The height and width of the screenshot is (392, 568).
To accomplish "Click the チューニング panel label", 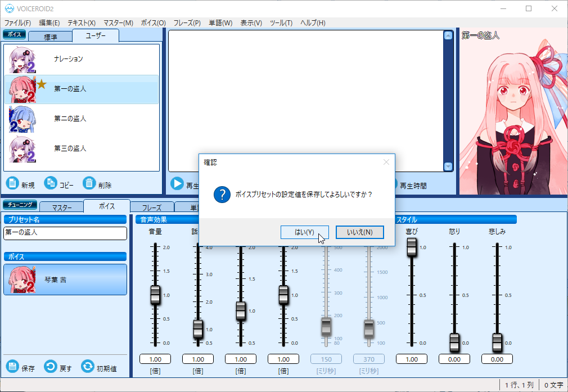I will pos(20,205).
